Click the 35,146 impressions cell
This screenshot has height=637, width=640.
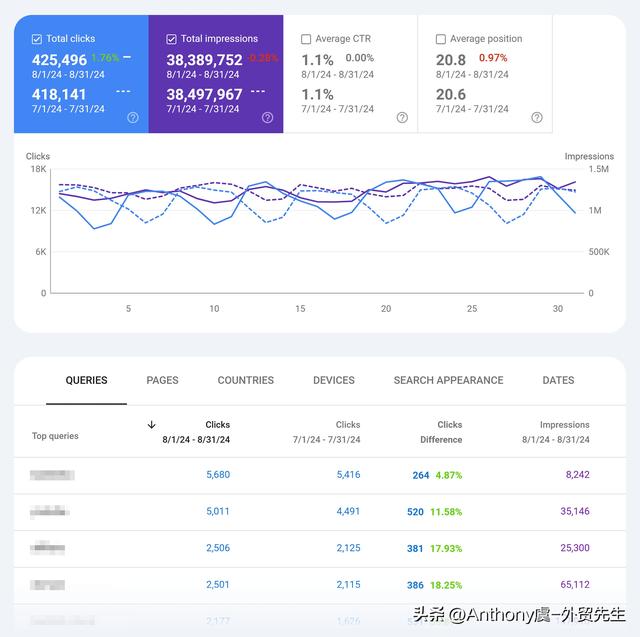click(x=575, y=511)
